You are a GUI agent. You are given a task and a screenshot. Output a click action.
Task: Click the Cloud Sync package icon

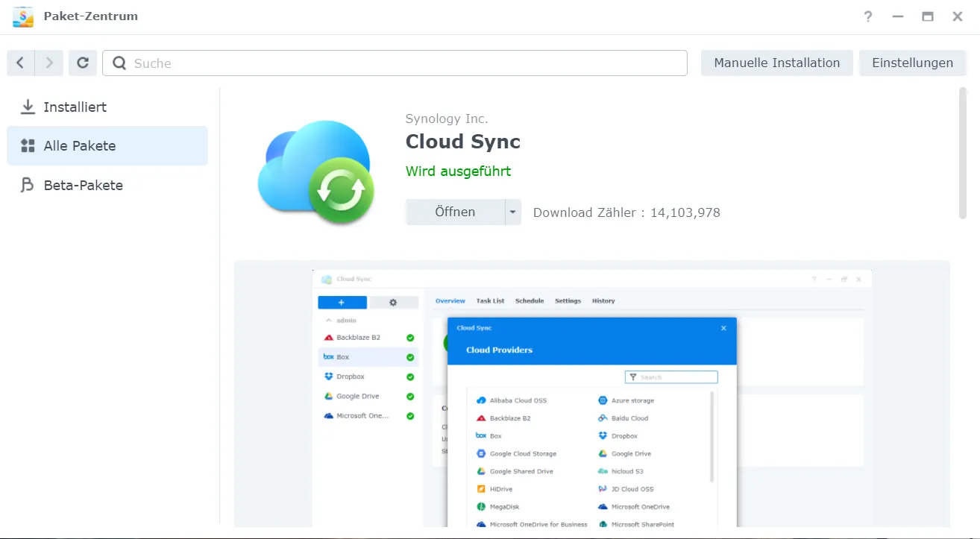click(x=315, y=172)
